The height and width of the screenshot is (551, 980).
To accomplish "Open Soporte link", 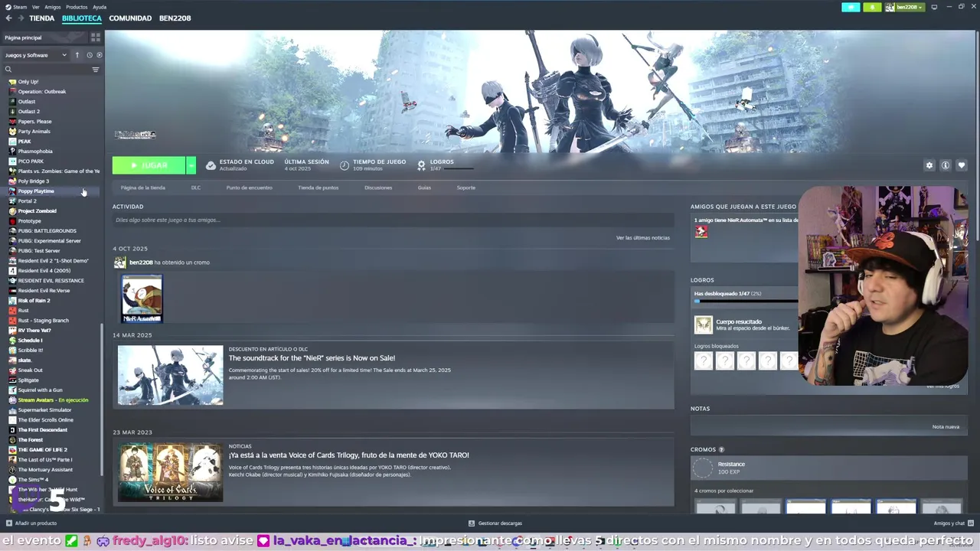I will tap(466, 187).
